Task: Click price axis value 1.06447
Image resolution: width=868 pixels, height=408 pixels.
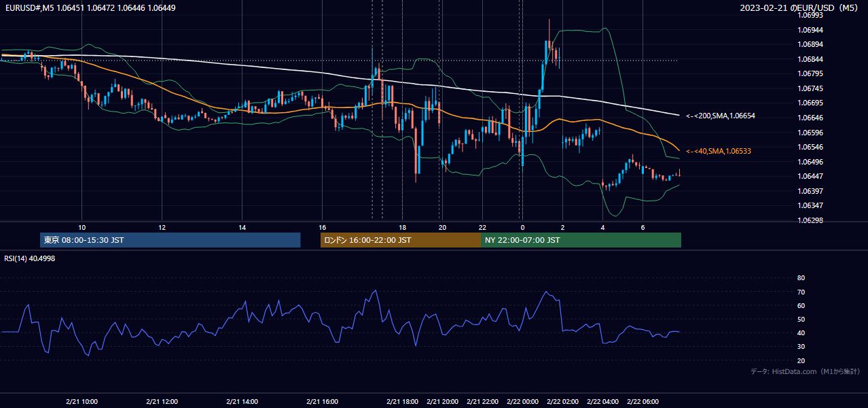Action: (x=810, y=177)
